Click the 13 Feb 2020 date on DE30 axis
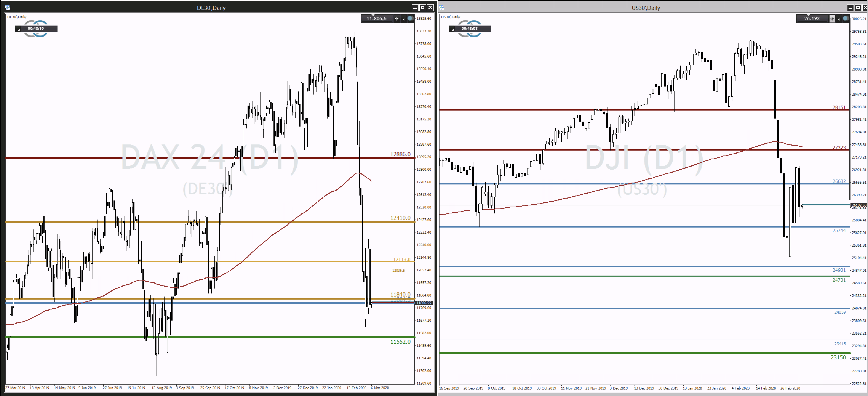This screenshot has height=396, width=868. click(356, 388)
